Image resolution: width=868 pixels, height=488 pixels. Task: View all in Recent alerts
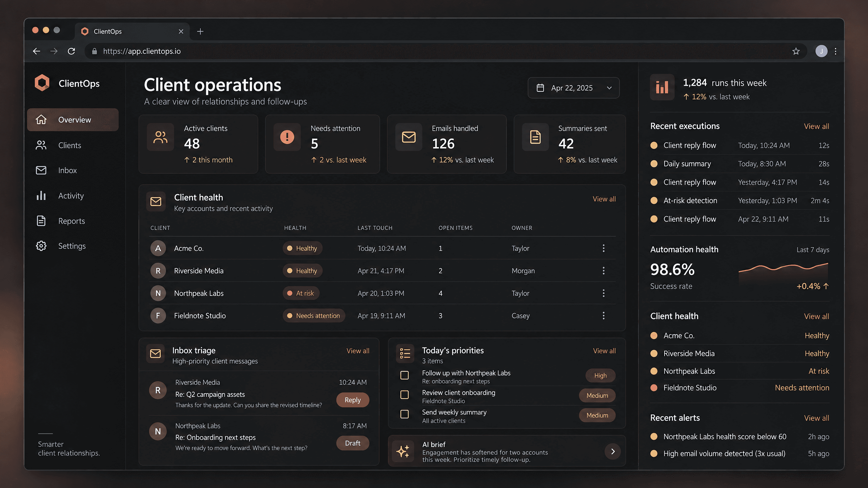[x=816, y=418]
